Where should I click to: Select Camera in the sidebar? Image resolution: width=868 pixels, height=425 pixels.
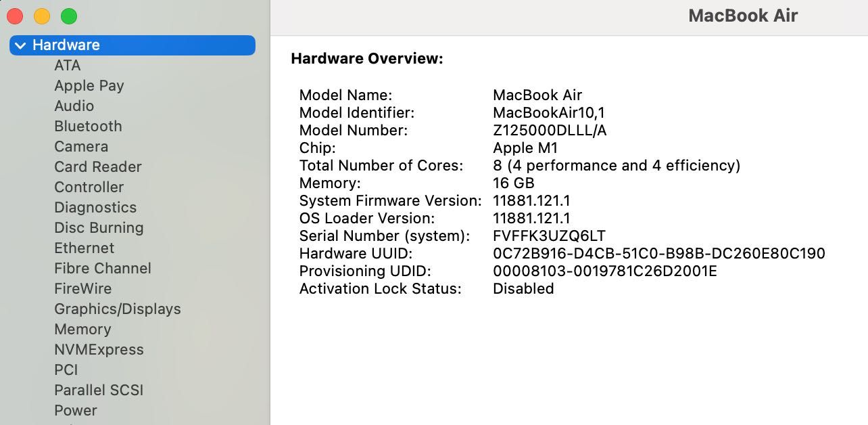[81, 147]
